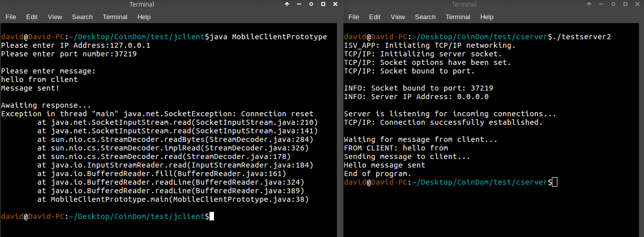Click 'ISV_APP: Initiating TCP/IP networking.' line

[x=430, y=45]
